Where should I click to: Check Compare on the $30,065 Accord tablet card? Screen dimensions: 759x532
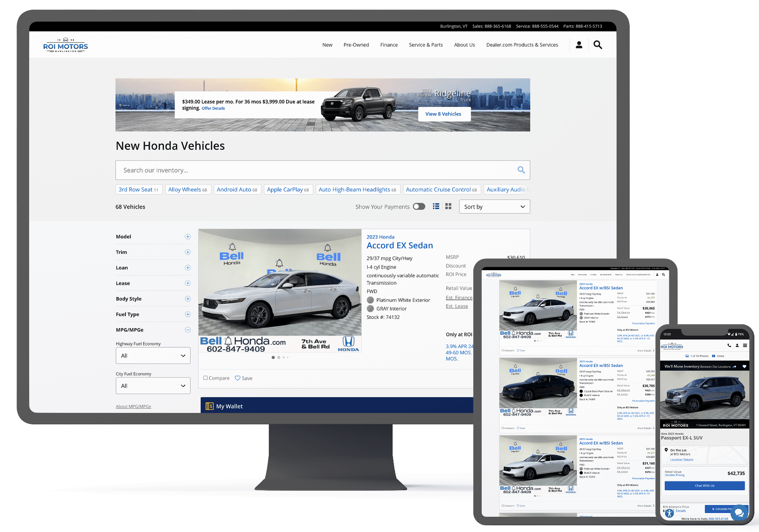[502, 350]
